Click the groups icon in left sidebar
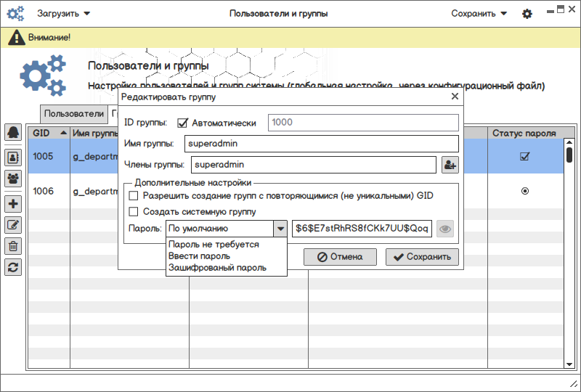 click(x=13, y=178)
